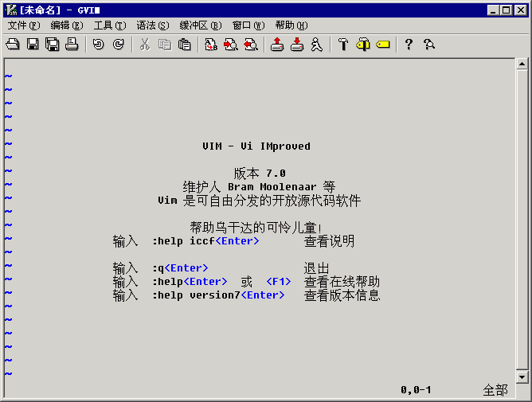Click the Vim logo in title bar
Viewport: 532px width, 402px height.
point(11,10)
